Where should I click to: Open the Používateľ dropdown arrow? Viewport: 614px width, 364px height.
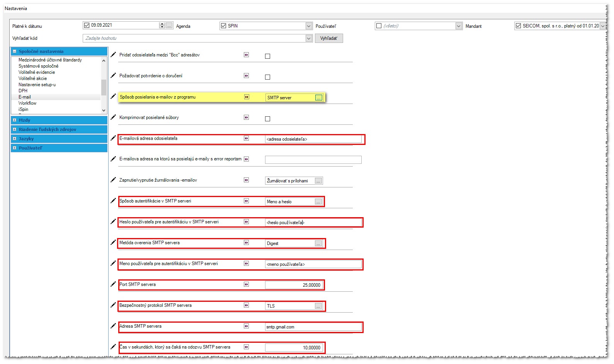[459, 26]
